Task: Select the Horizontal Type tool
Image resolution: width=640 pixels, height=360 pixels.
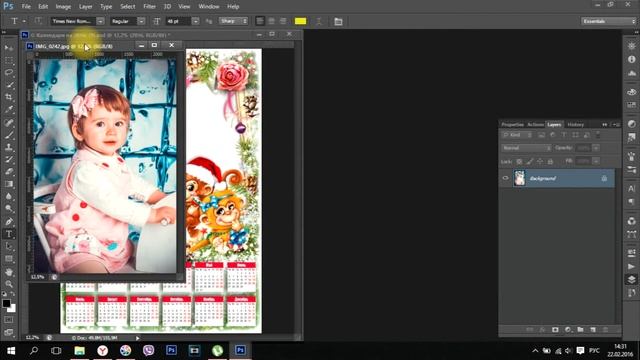Action: (9, 234)
